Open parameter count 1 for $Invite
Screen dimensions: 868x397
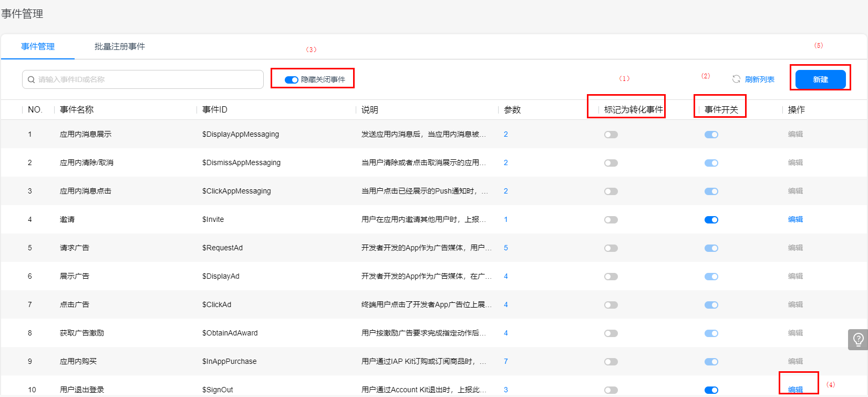pyautogui.click(x=506, y=219)
